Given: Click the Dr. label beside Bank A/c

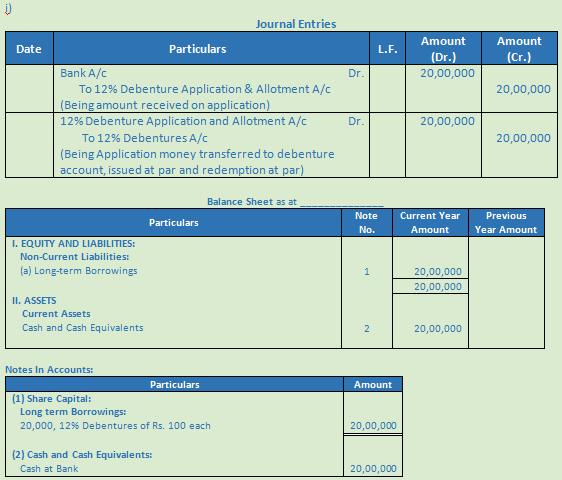Looking at the screenshot, I should (x=356, y=73).
